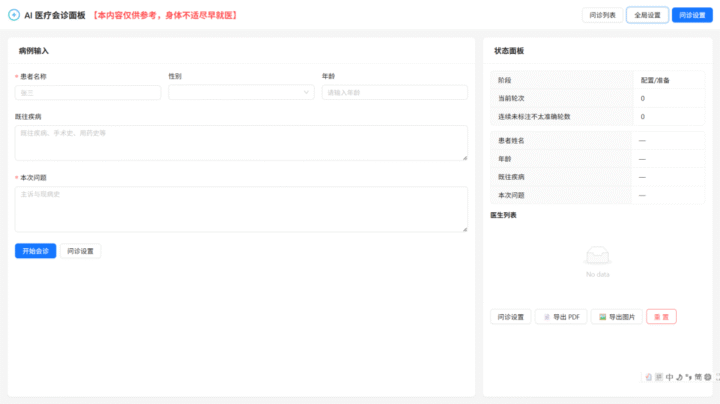Screen dimensions: 720x404
Task: Toggle the 简 simplified/traditional IME icon
Action: point(698,377)
